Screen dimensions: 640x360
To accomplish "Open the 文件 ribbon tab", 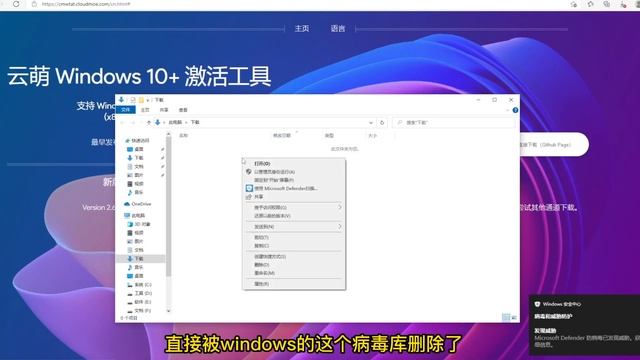I will click(126, 110).
